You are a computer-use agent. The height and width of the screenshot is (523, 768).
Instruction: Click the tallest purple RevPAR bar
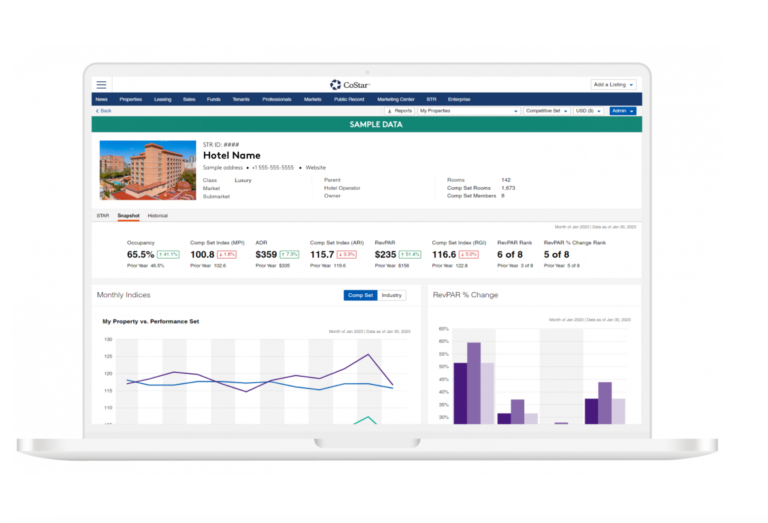[474, 382]
